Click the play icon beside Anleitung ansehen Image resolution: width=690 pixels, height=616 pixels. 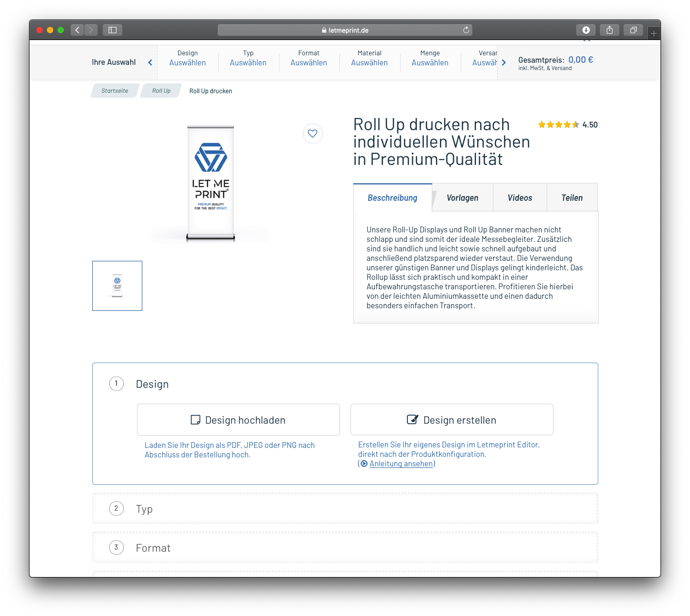(x=364, y=464)
